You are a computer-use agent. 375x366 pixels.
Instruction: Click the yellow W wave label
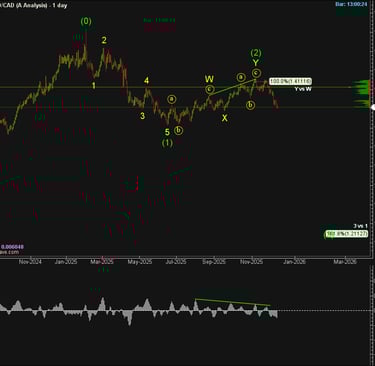click(209, 79)
